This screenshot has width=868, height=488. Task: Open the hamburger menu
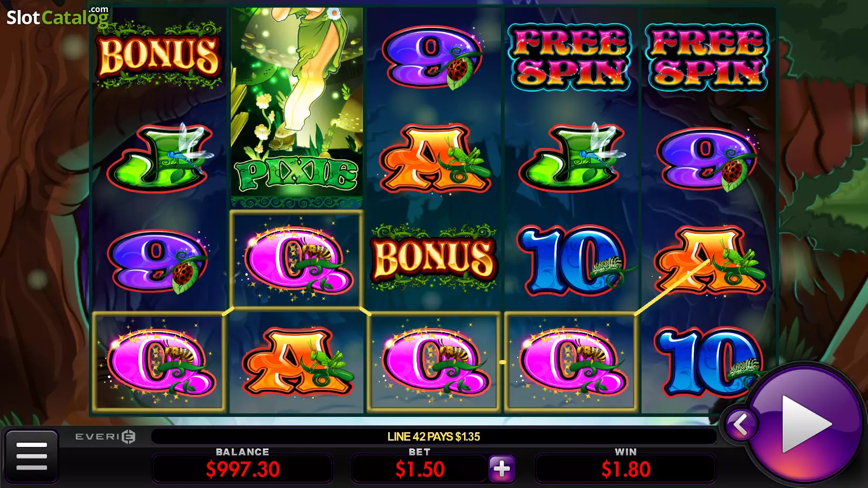(32, 456)
